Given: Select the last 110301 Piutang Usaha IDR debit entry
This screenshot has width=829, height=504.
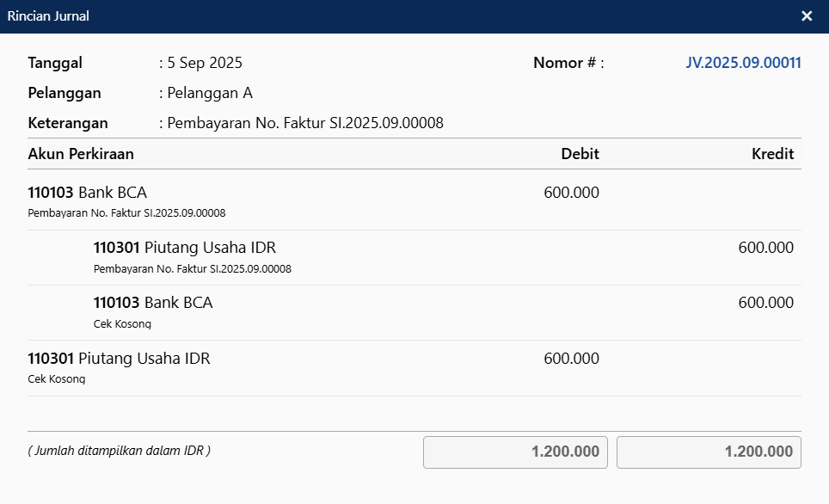Looking at the screenshot, I should [119, 359].
